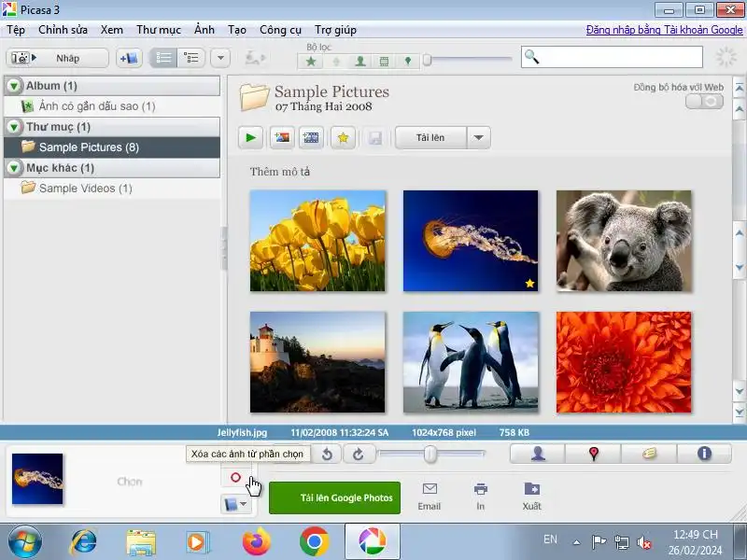Open the Tệp menu
747x560 pixels.
(16, 30)
